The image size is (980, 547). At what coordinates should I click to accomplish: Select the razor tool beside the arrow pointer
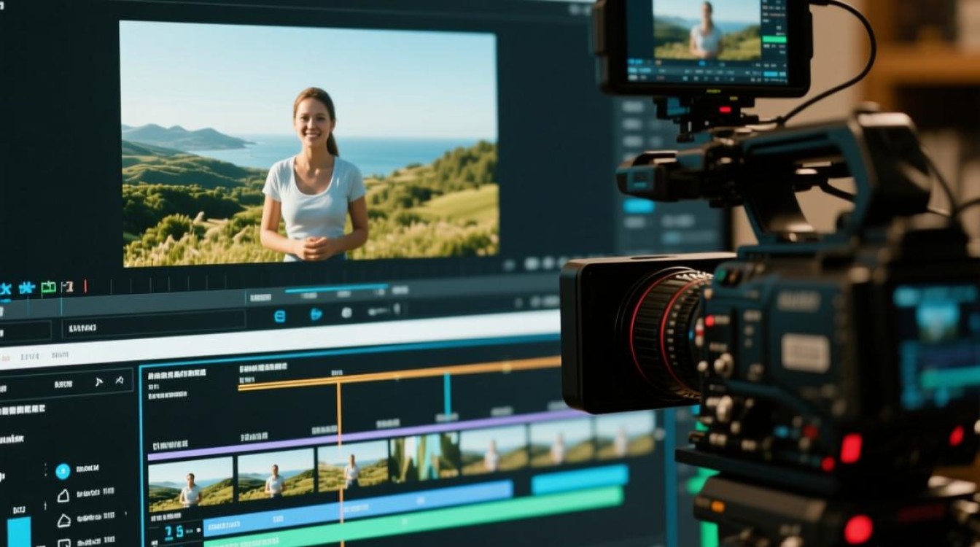pyautogui.click(x=119, y=380)
